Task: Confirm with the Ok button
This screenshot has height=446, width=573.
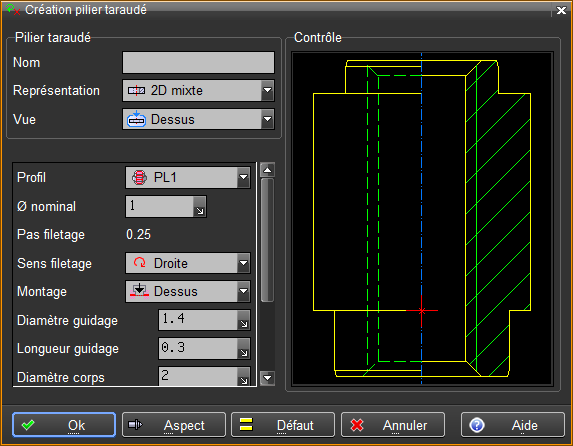Action: 64,425
